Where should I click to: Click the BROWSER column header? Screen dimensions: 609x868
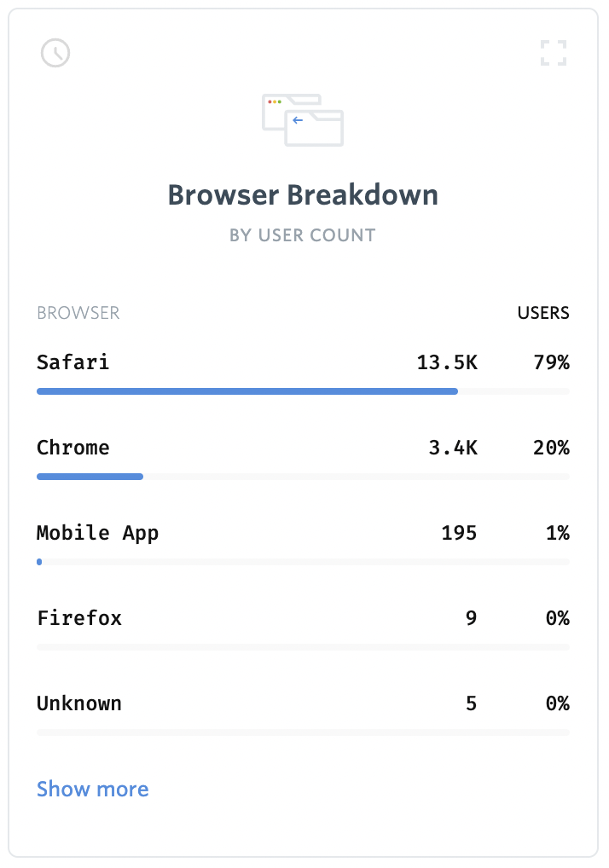78,313
